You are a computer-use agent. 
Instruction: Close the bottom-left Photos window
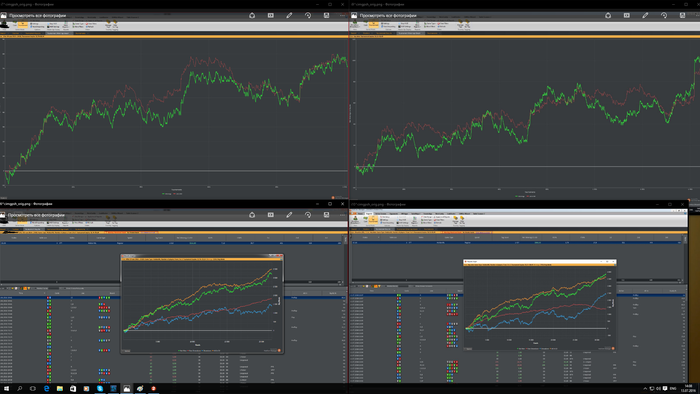point(342,203)
